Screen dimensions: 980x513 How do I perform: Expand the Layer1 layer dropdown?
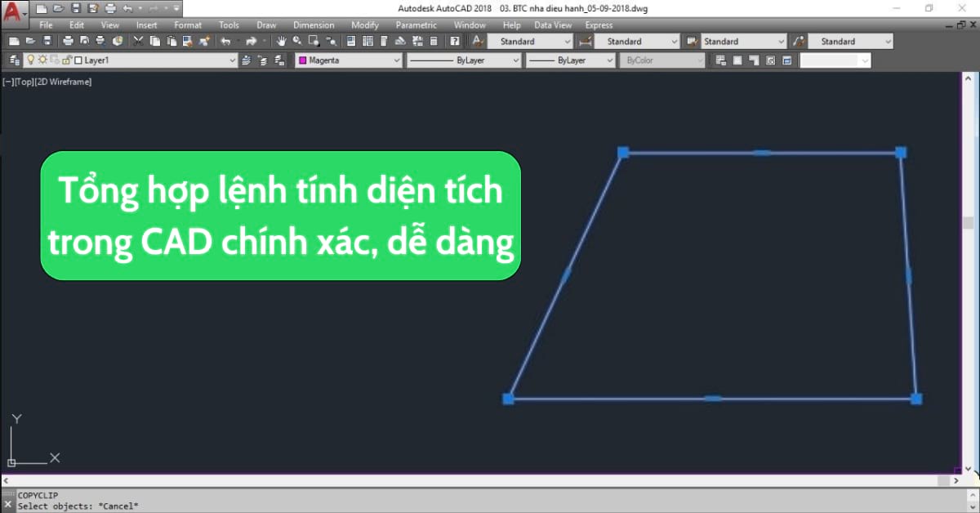pyautogui.click(x=232, y=60)
